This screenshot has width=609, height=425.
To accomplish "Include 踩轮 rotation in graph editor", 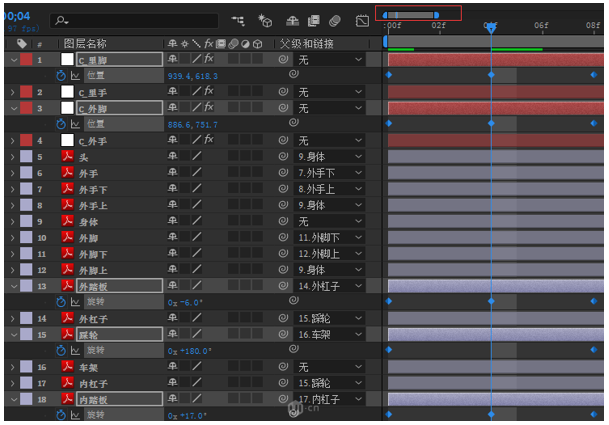I will [x=75, y=351].
